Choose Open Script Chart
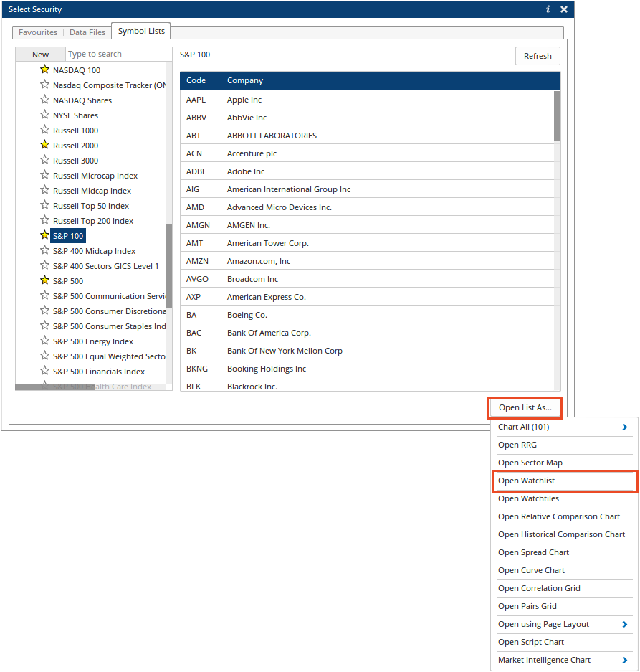 [x=565, y=643]
